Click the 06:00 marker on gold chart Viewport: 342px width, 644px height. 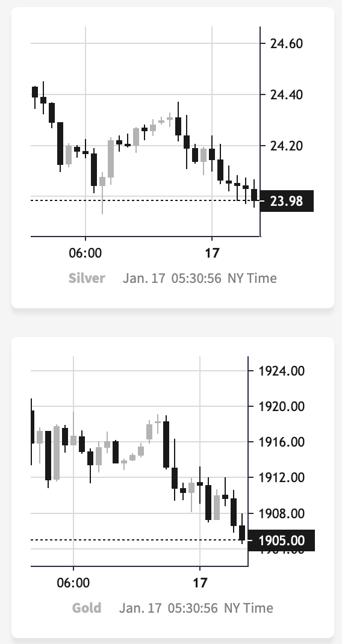coord(73,583)
